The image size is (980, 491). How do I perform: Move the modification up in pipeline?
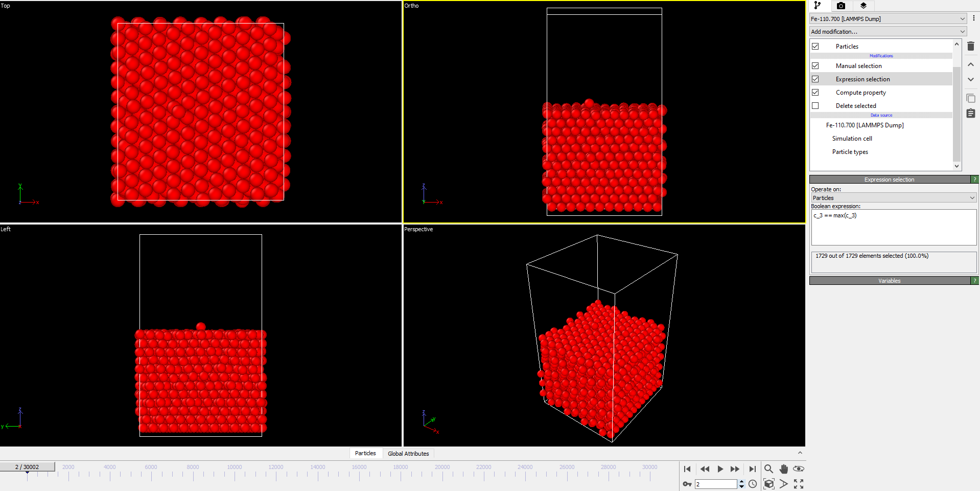tap(971, 65)
